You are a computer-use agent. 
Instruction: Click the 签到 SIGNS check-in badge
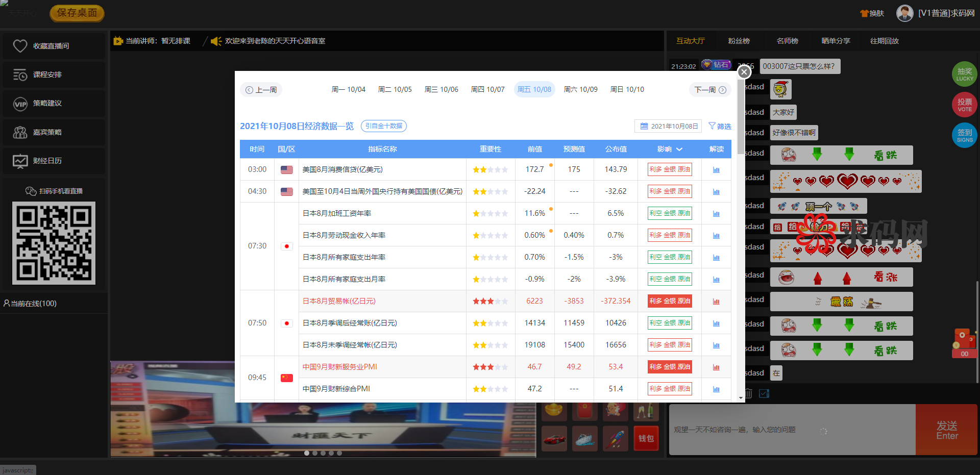[964, 135]
